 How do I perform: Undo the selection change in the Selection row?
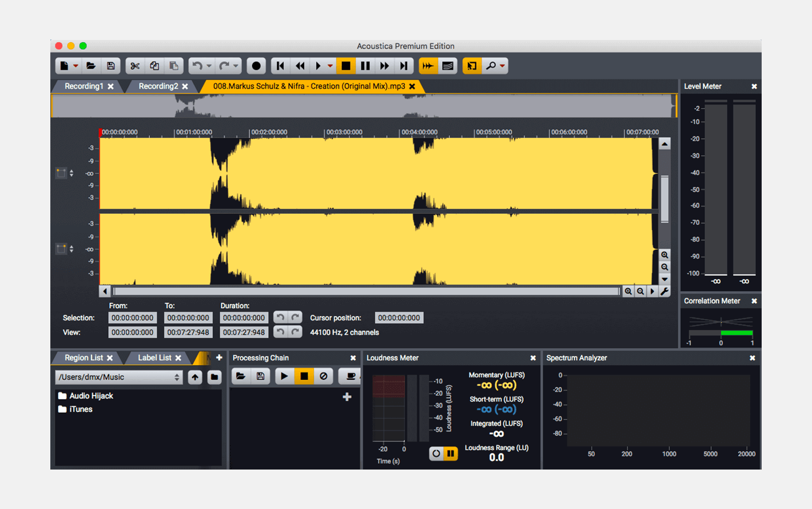click(280, 317)
